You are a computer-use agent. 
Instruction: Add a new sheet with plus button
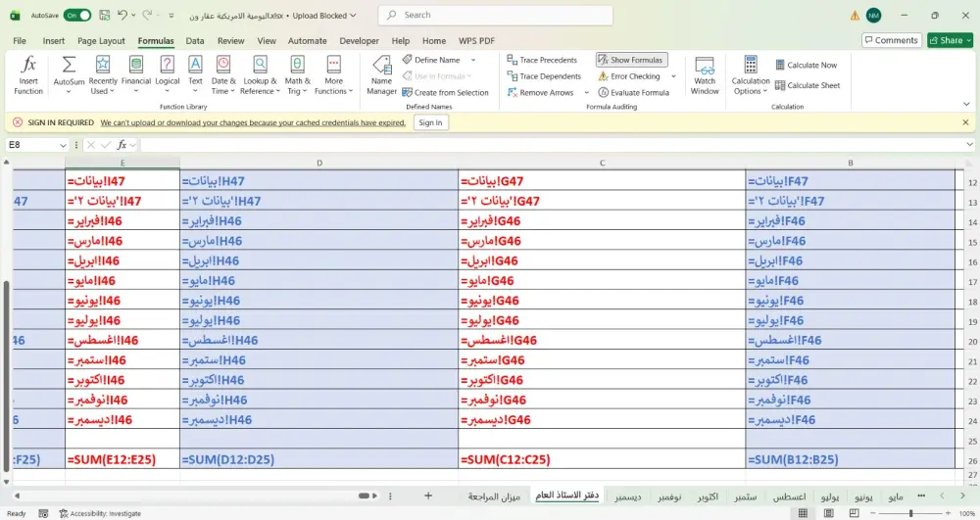coord(428,496)
